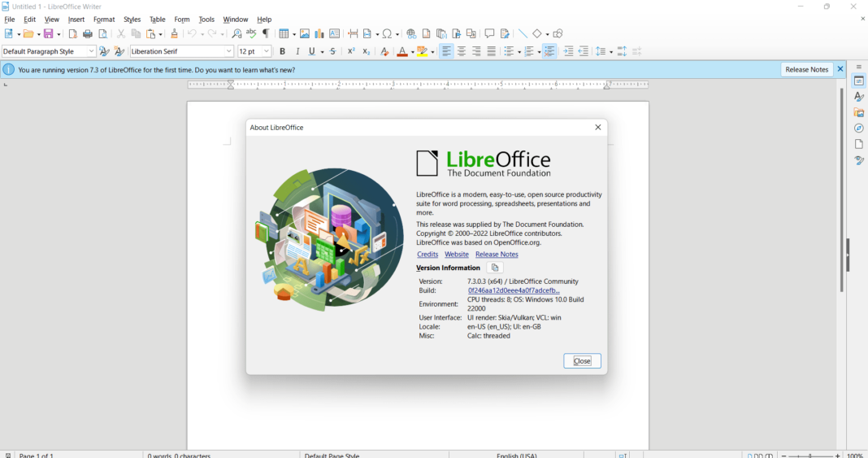This screenshot has width=868, height=458.
Task: Toggle Italic formatting
Action: (x=297, y=51)
